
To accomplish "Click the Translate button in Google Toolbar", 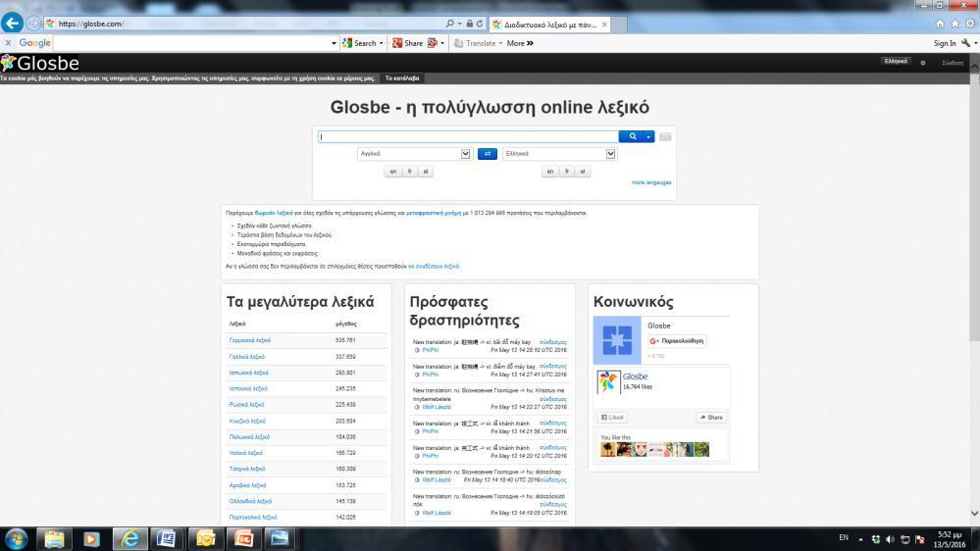I will tap(475, 43).
